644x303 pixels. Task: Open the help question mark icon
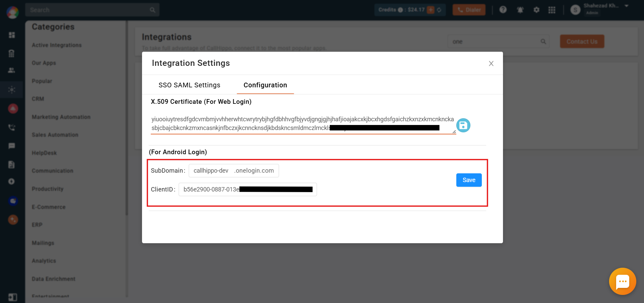503,10
